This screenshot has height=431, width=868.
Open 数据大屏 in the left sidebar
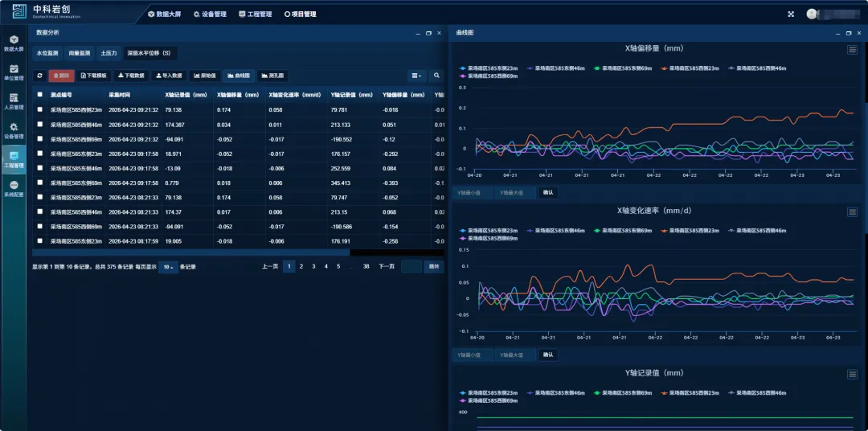[x=14, y=43]
